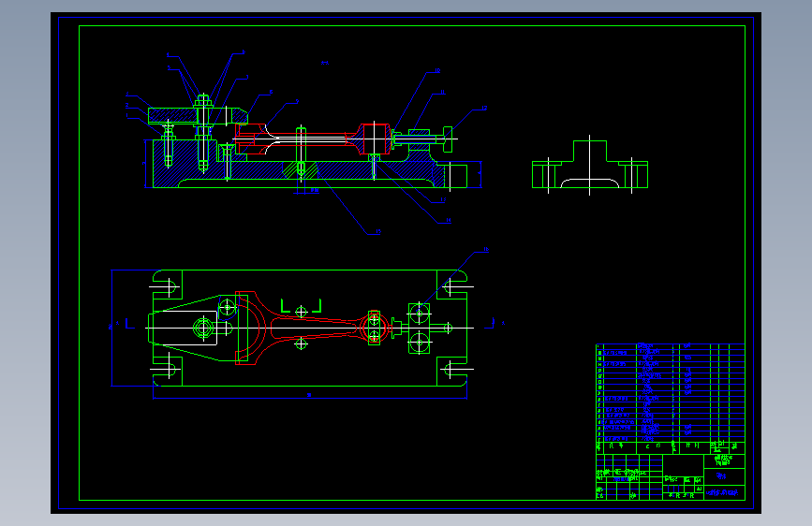
Task: Click the title block in the bottom-right corner
Action: pos(670,476)
